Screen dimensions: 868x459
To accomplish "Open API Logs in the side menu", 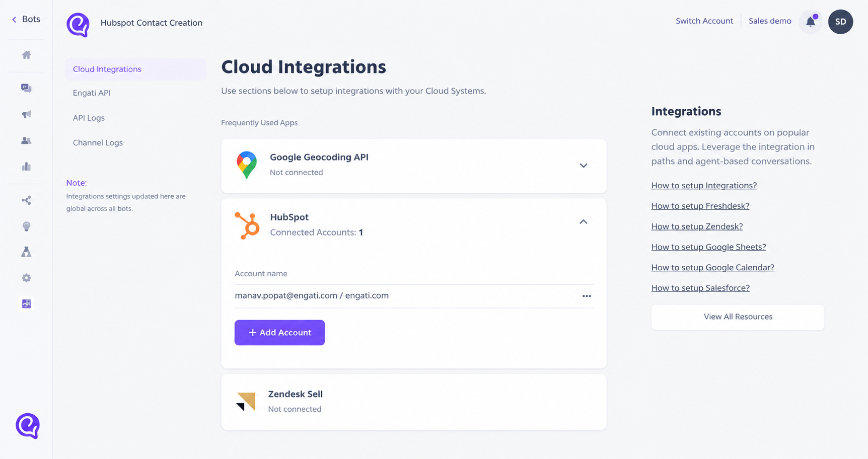I will 89,118.
